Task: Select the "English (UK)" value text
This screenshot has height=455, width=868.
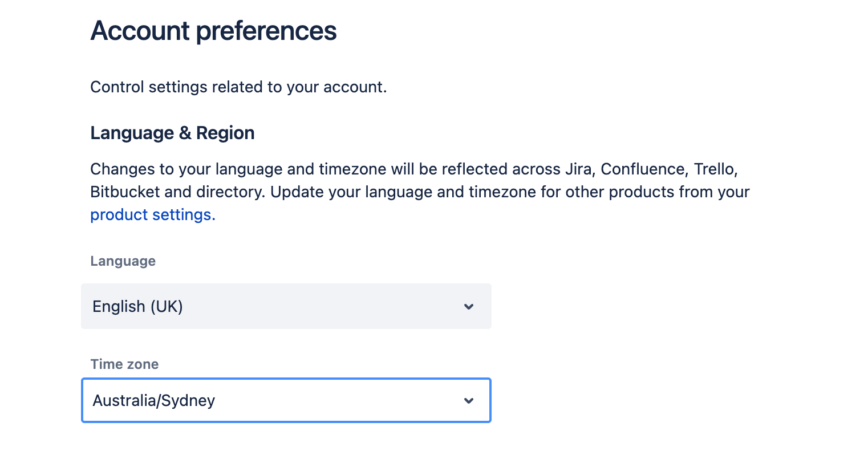Action: 137,307
